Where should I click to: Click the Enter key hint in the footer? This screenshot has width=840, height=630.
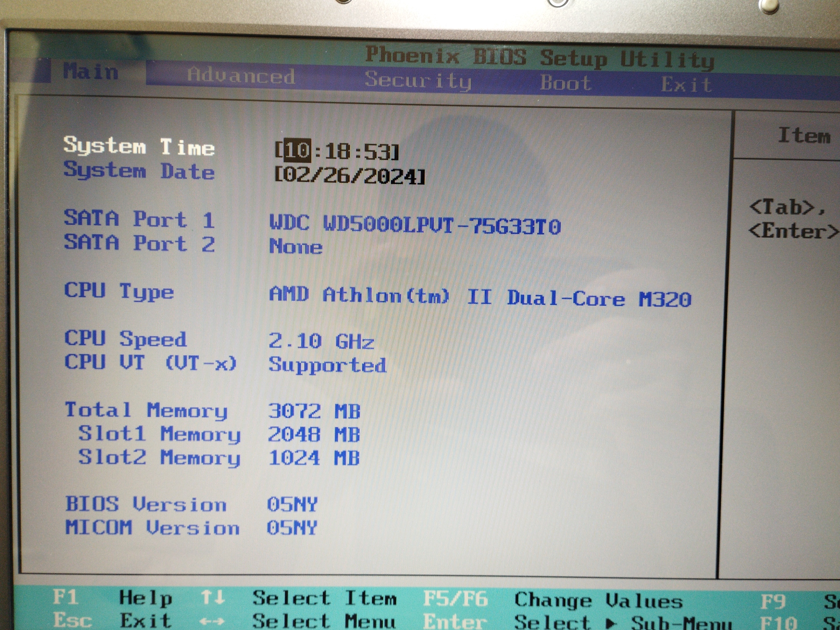(455, 622)
